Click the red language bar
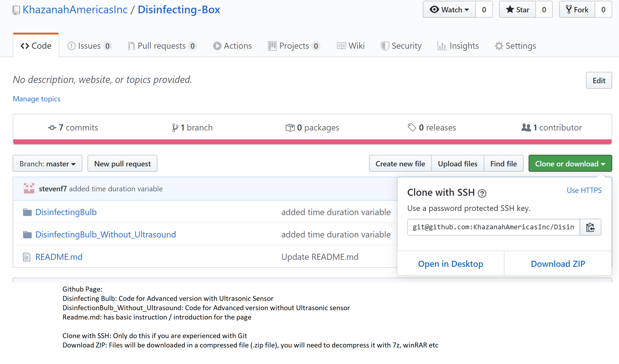 point(312,142)
